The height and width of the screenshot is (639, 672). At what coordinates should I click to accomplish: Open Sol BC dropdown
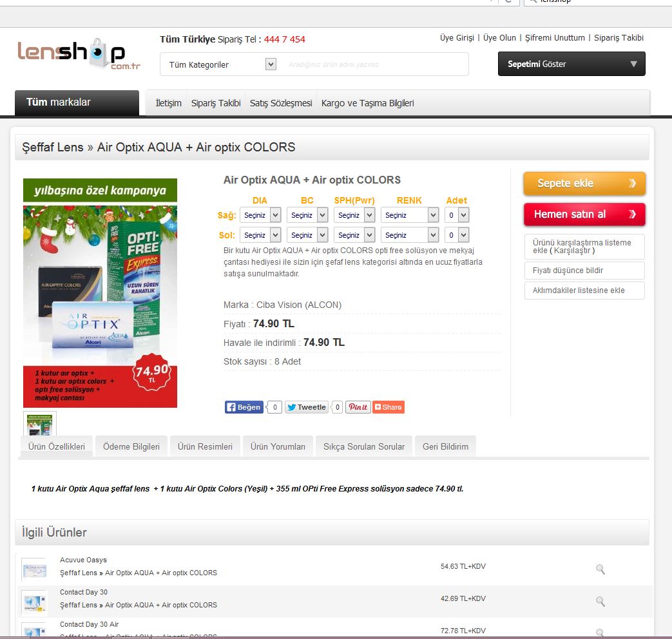tap(307, 235)
